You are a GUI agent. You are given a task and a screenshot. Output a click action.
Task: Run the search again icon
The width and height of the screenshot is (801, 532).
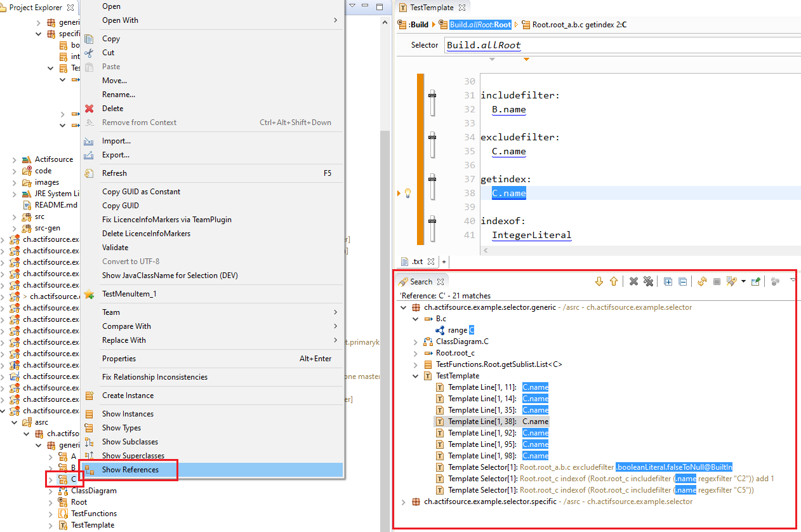702,281
